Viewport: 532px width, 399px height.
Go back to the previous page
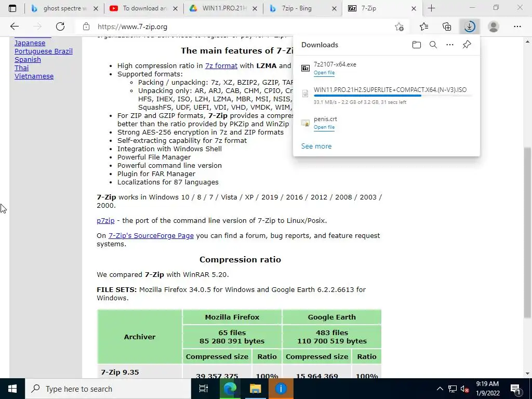(x=14, y=26)
